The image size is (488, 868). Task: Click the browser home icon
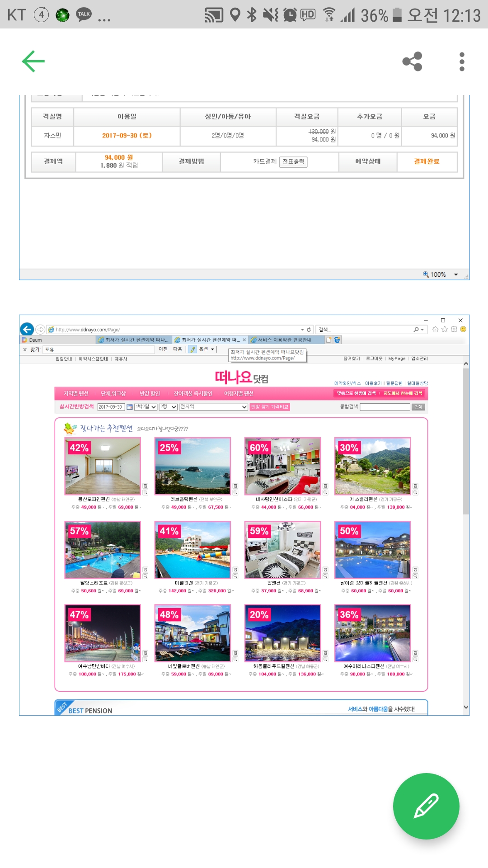[435, 329]
